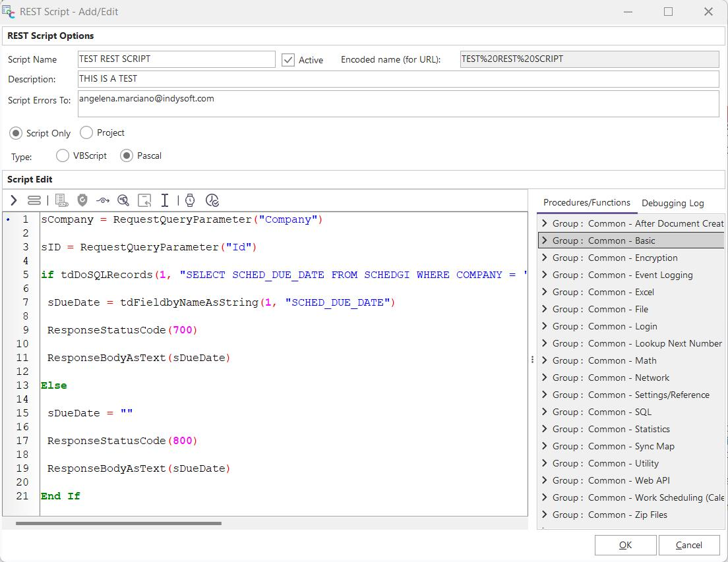The image size is (728, 562).
Task: Click the run script arrow icon
Action: click(14, 200)
